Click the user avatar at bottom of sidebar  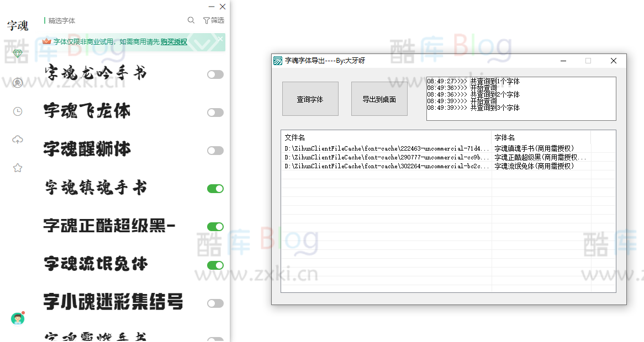18,318
